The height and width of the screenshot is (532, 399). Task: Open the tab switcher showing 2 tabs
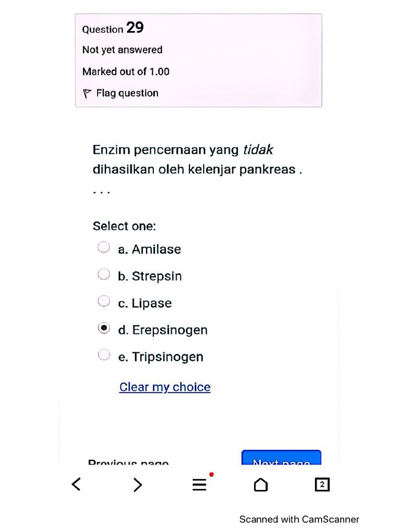[x=322, y=485]
